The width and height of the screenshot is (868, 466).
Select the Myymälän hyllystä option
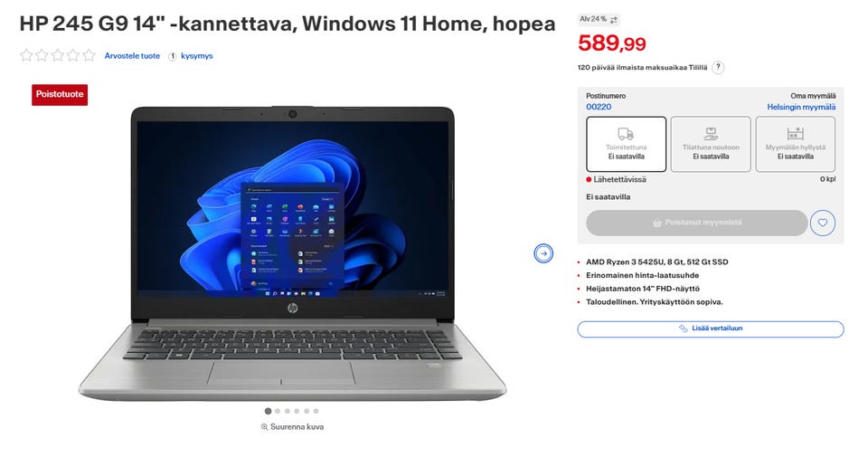(x=796, y=144)
